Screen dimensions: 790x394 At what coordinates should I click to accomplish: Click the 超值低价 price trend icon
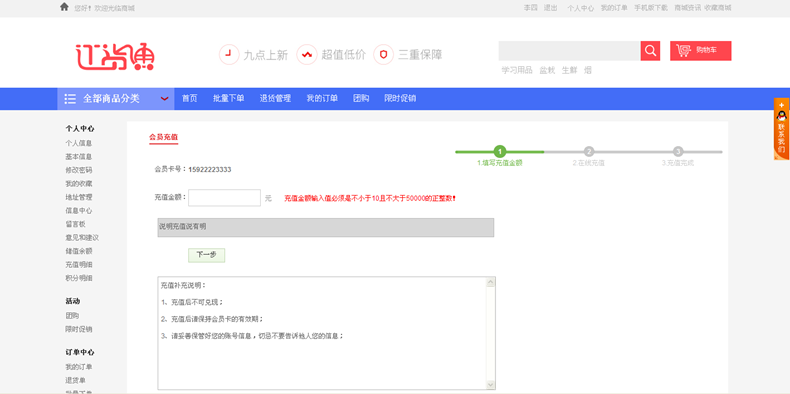click(x=307, y=54)
